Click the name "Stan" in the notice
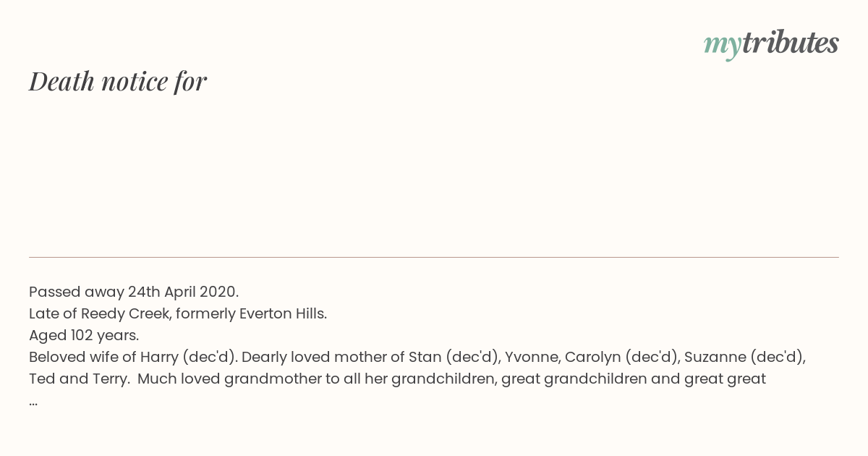 [425, 357]
